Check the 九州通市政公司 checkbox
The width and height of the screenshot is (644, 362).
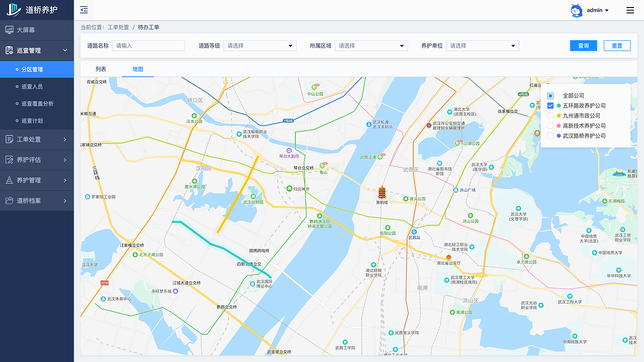[x=550, y=116]
